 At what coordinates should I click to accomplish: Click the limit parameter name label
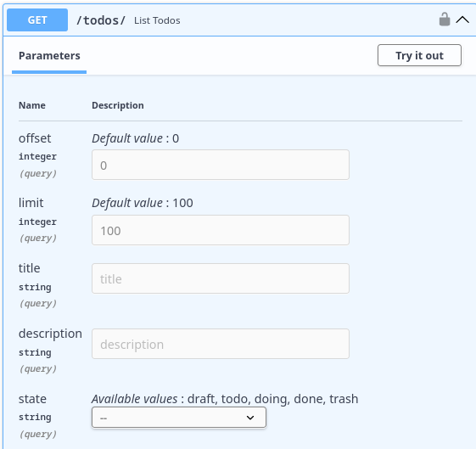pos(31,203)
